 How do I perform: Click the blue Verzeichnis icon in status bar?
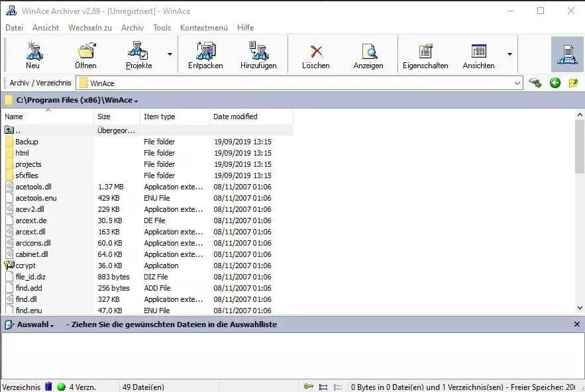[48, 387]
